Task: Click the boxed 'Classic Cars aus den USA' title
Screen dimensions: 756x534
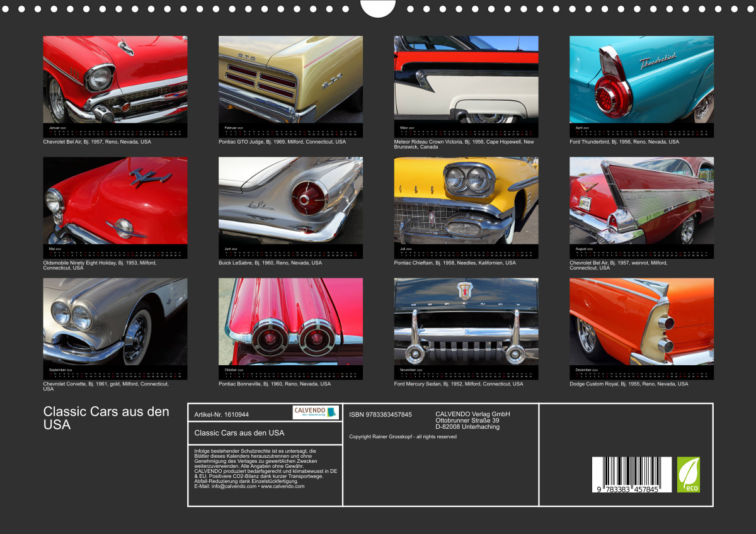Action: [x=239, y=433]
